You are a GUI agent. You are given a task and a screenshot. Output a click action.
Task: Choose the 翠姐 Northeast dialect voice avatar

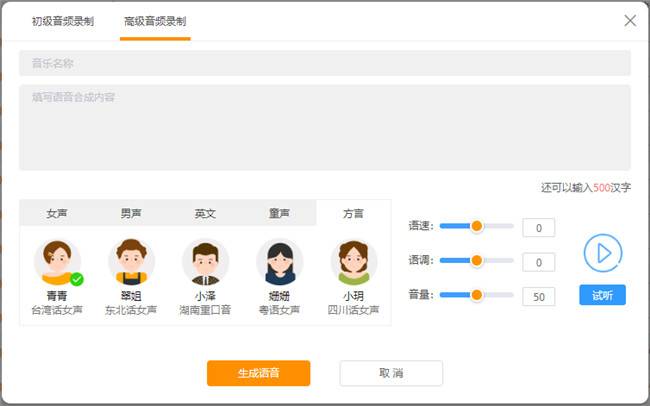pos(131,262)
